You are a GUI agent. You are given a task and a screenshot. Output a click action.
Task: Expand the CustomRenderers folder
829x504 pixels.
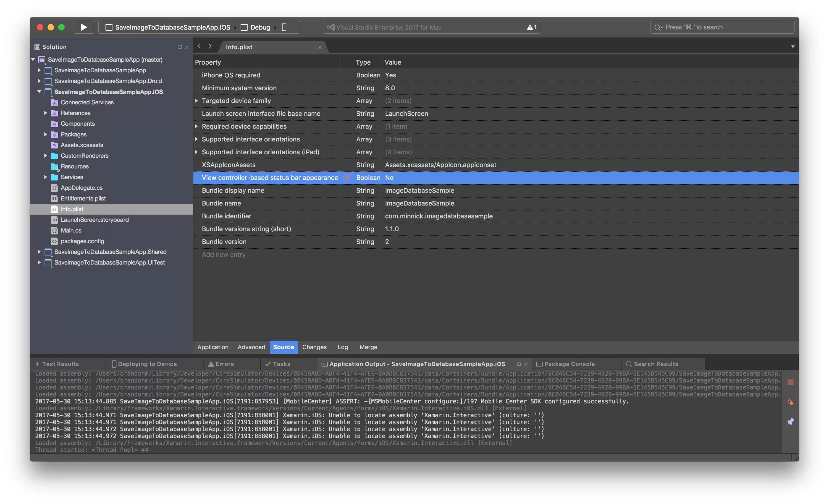pyautogui.click(x=45, y=156)
